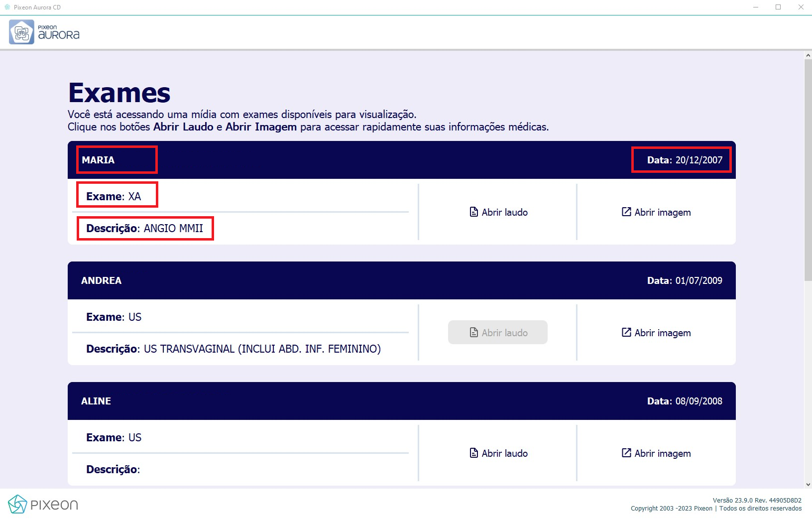The width and height of the screenshot is (812, 520).
Task: Open image for ANDREA's US transvaginal exam
Action: click(x=656, y=333)
